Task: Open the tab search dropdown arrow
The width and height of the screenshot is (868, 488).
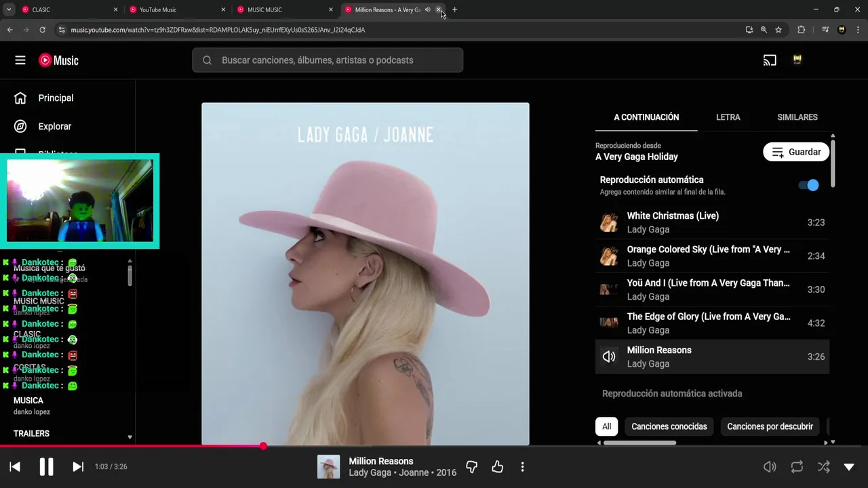Action: (9, 9)
